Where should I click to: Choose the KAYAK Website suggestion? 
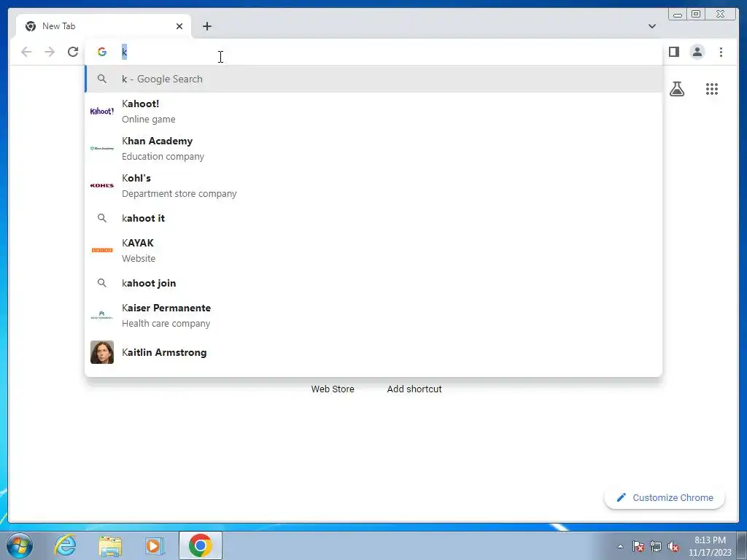pos(373,251)
